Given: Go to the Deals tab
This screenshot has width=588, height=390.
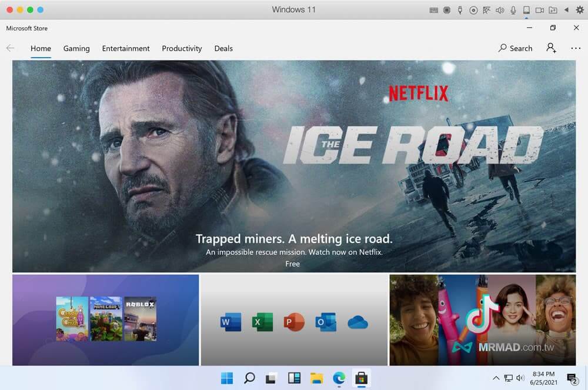Looking at the screenshot, I should pyautogui.click(x=223, y=48).
